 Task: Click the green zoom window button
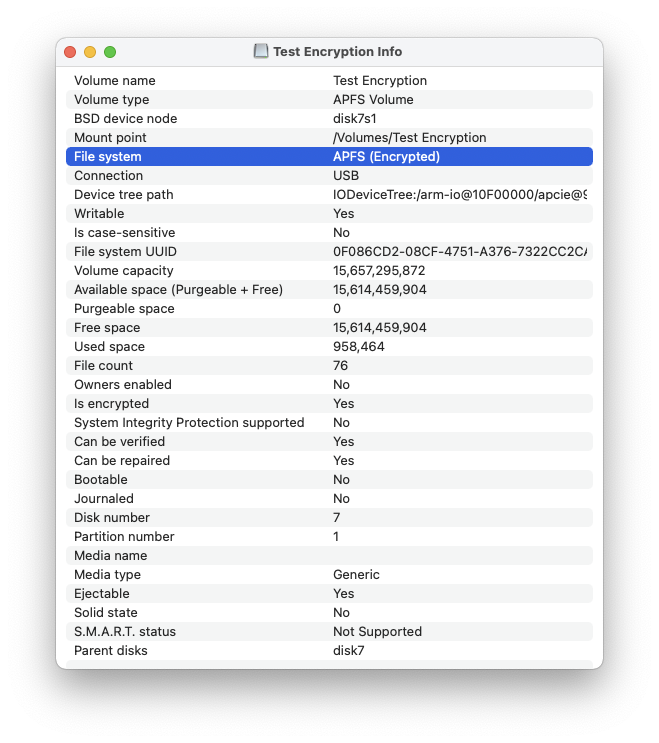110,52
